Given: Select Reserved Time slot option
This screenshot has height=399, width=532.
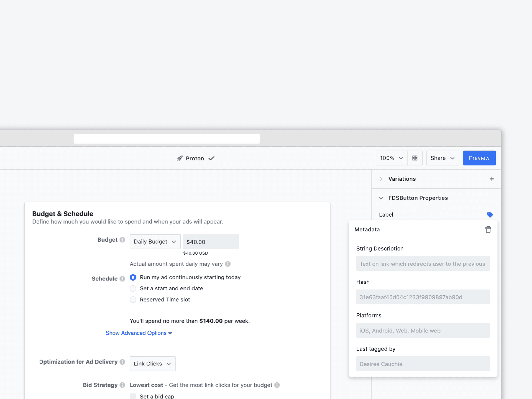Looking at the screenshot, I should point(133,299).
